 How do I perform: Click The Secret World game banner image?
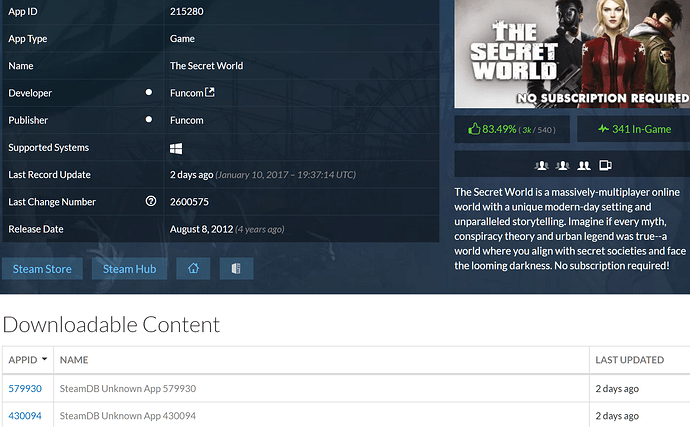point(572,54)
